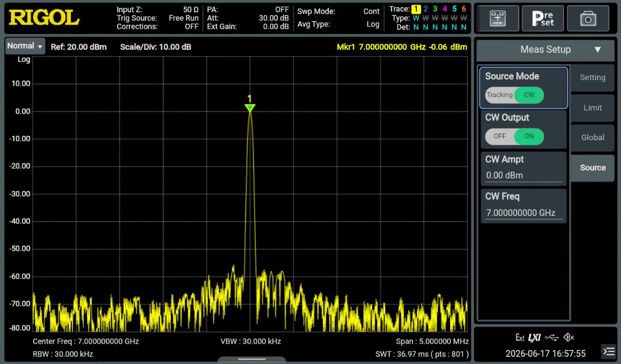Click the Mkr1 7.000000000 GHz readout

click(402, 47)
